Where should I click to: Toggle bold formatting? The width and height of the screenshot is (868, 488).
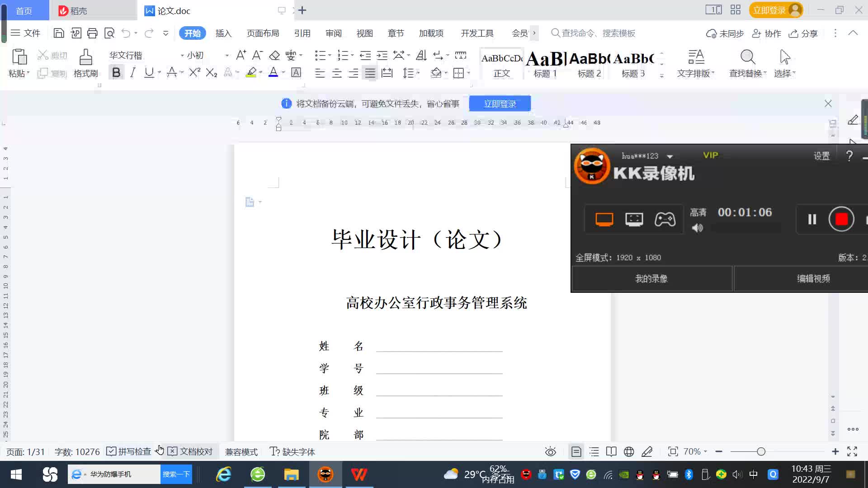point(116,72)
